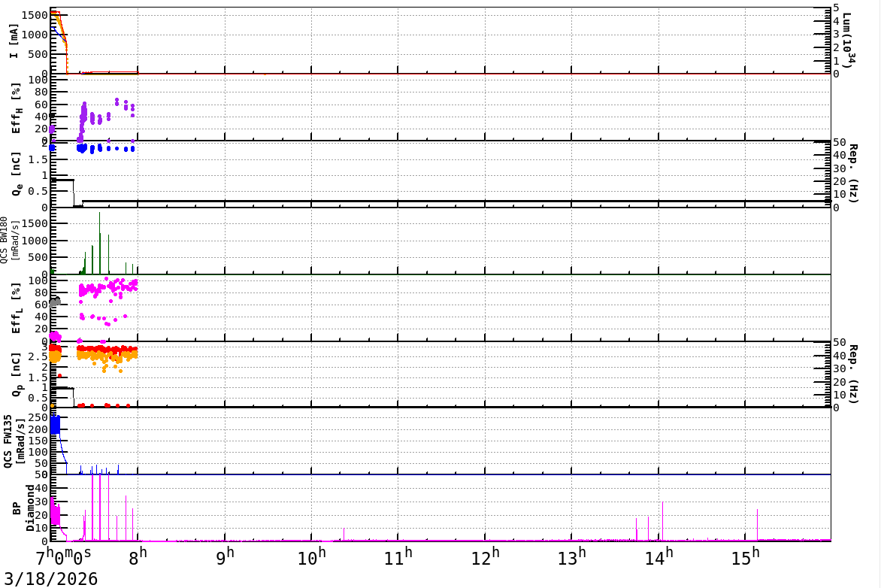
Task: Click the Qp [nC] axis title
Action: [17, 374]
